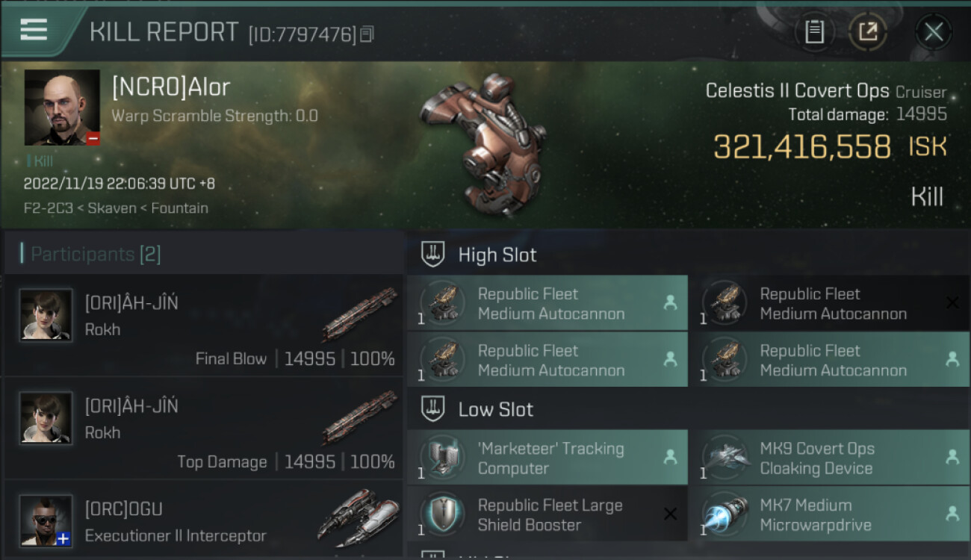Screen dimensions: 971x560
Task: Click the clipboard notes icon in header
Action: click(x=814, y=31)
